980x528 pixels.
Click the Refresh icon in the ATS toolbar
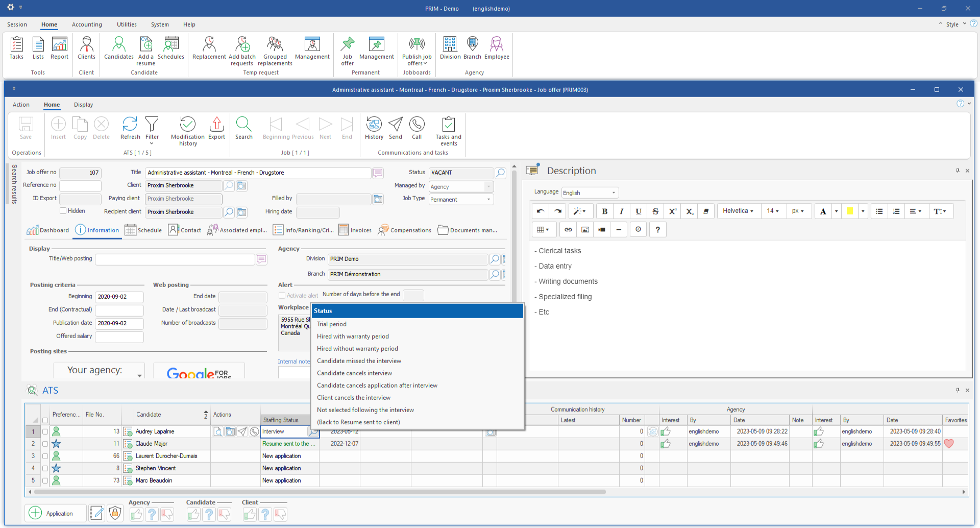pyautogui.click(x=130, y=129)
